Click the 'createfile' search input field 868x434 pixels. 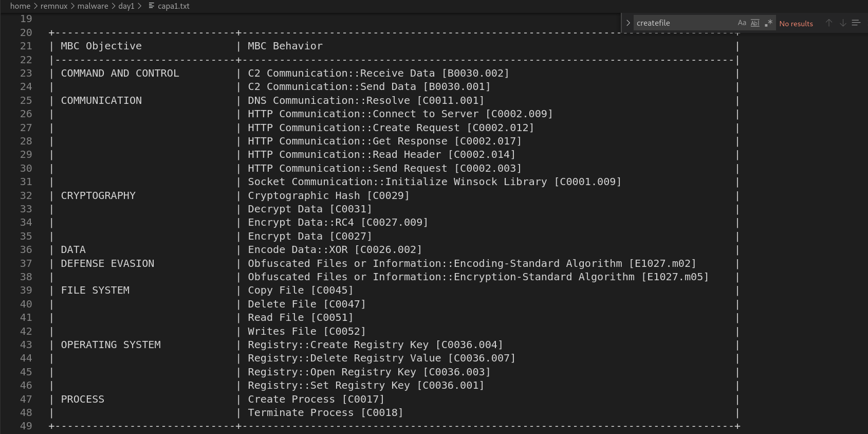pyautogui.click(x=684, y=23)
